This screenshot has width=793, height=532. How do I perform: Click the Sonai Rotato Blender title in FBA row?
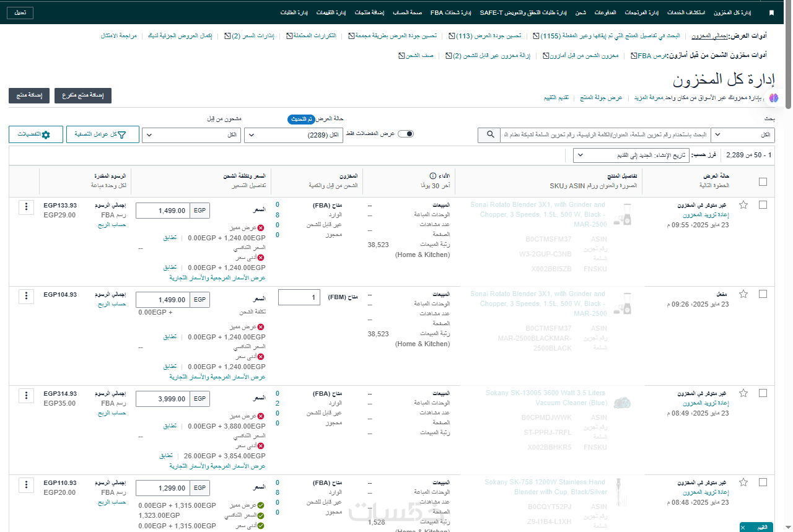(x=538, y=214)
